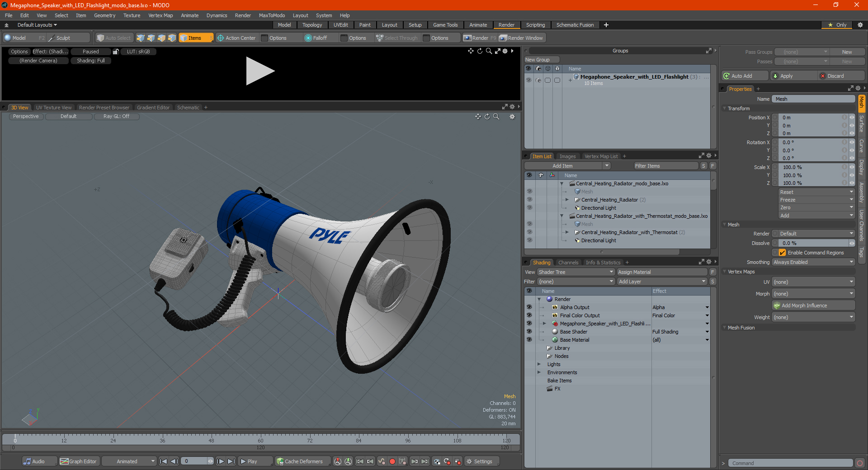Click Add Morph Influence button
Image resolution: width=868 pixels, height=470 pixels.
point(813,305)
